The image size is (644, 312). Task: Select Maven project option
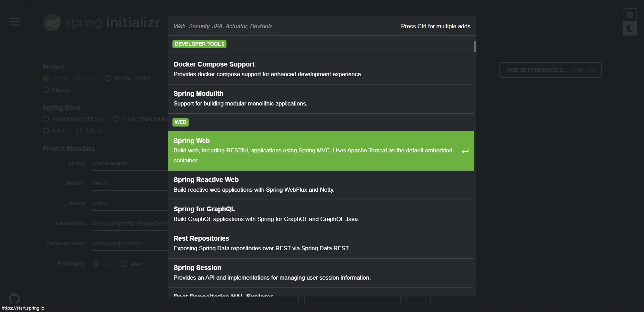[56, 90]
